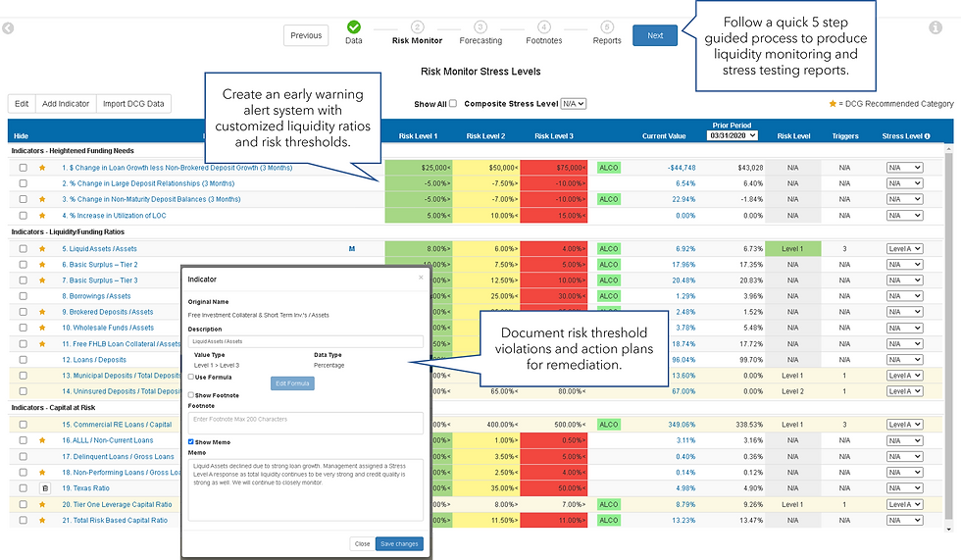Check Hide box for Texas Ratio row
Viewport: 961px width, 560px height.
click(23, 488)
